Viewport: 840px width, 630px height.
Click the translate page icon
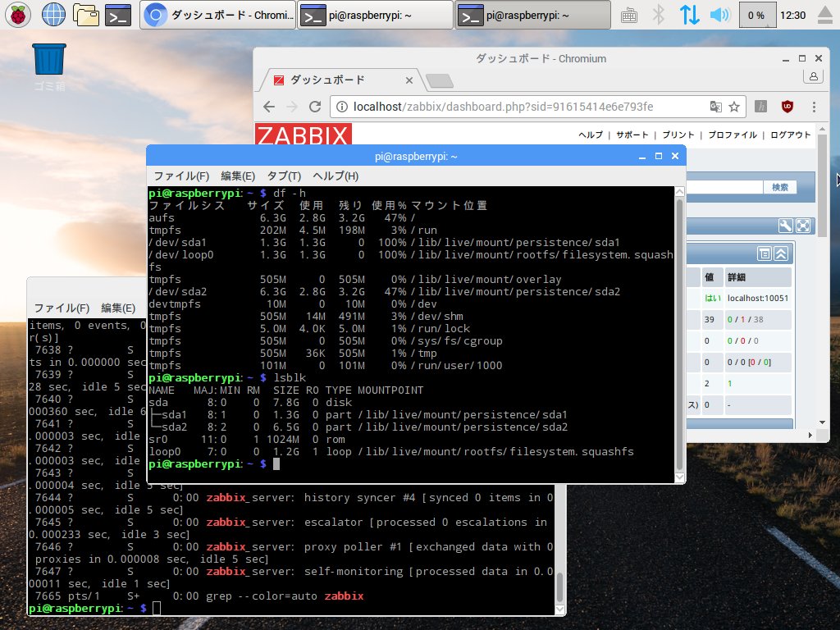pos(715,107)
